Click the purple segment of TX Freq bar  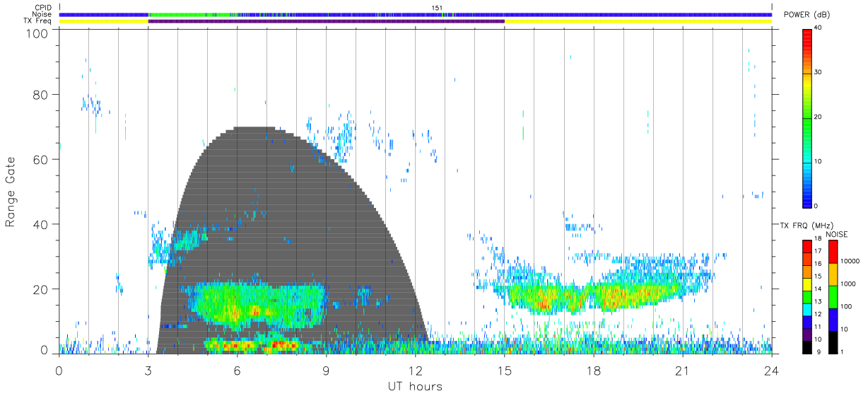coord(326,21)
